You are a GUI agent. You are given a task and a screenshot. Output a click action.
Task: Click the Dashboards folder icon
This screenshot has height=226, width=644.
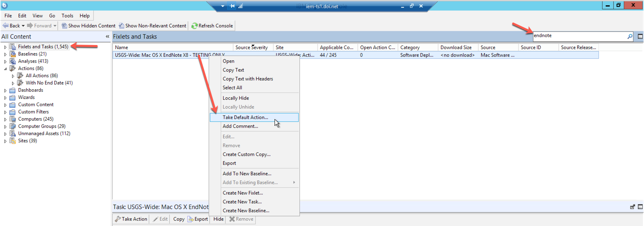coord(12,90)
